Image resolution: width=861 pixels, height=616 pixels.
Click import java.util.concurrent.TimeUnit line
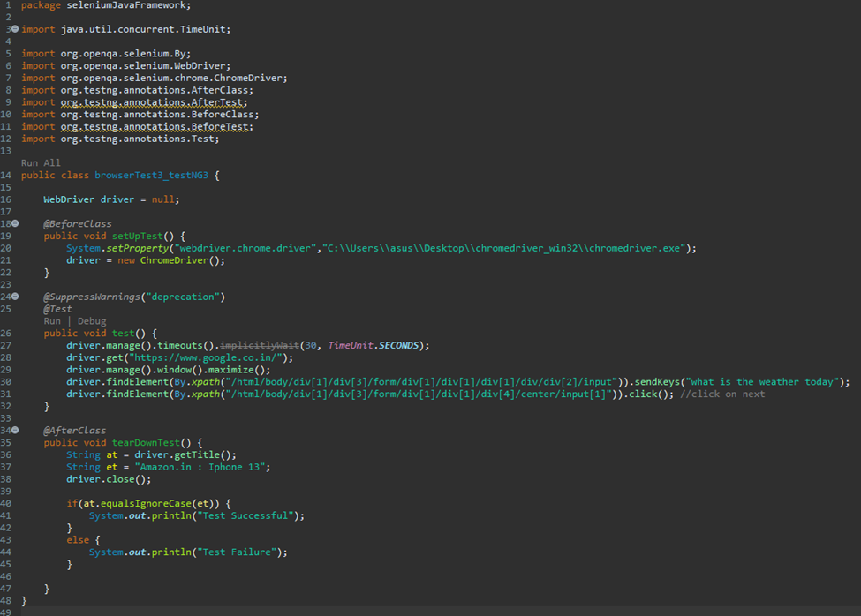(x=125, y=29)
